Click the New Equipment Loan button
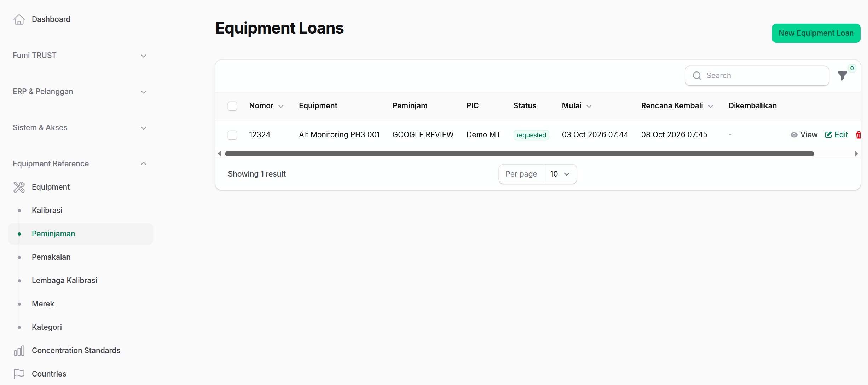The width and height of the screenshot is (868, 385). coord(816,33)
